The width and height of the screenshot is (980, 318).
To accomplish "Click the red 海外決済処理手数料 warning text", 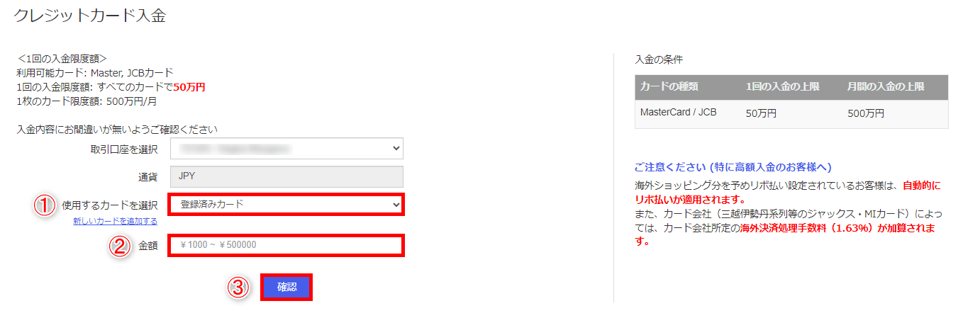I will (x=803, y=228).
